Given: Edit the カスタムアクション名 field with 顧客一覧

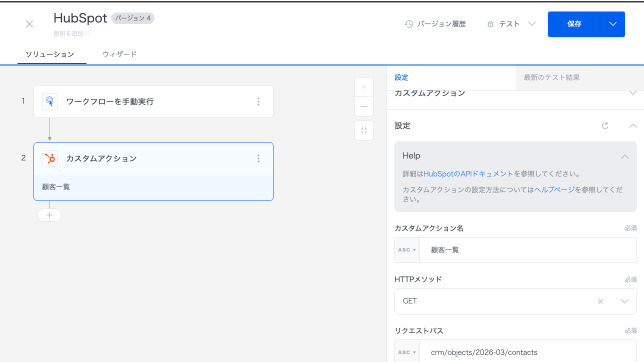Looking at the screenshot, I should click(x=528, y=250).
